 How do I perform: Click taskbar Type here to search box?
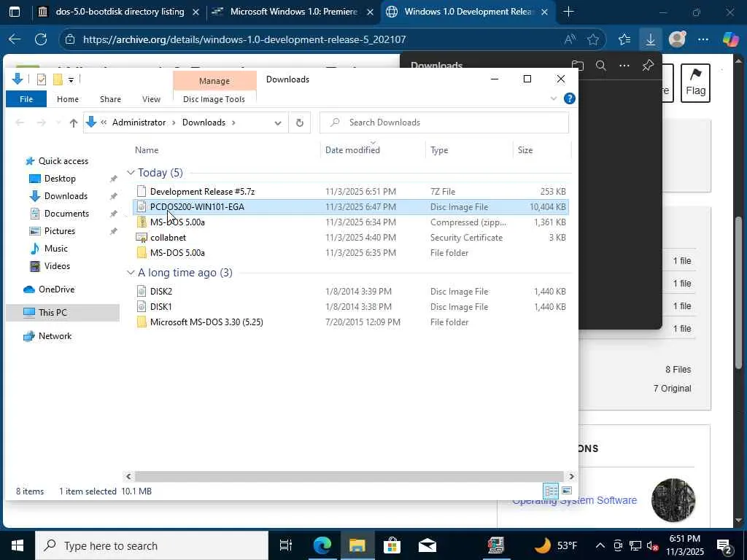pos(152,545)
